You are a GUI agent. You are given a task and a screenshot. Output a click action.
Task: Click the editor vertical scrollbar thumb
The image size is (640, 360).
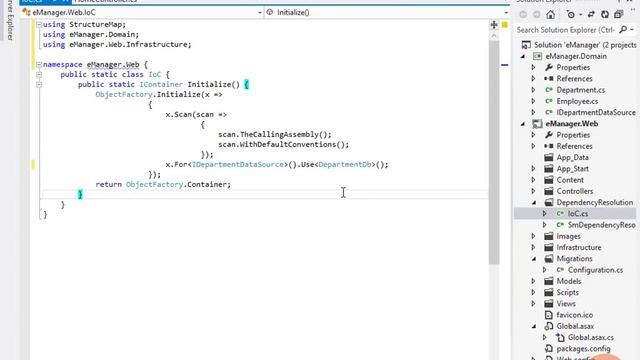(x=494, y=152)
